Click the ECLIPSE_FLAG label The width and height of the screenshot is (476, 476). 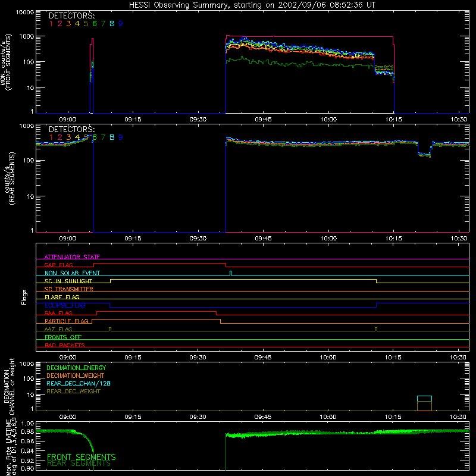point(65,305)
